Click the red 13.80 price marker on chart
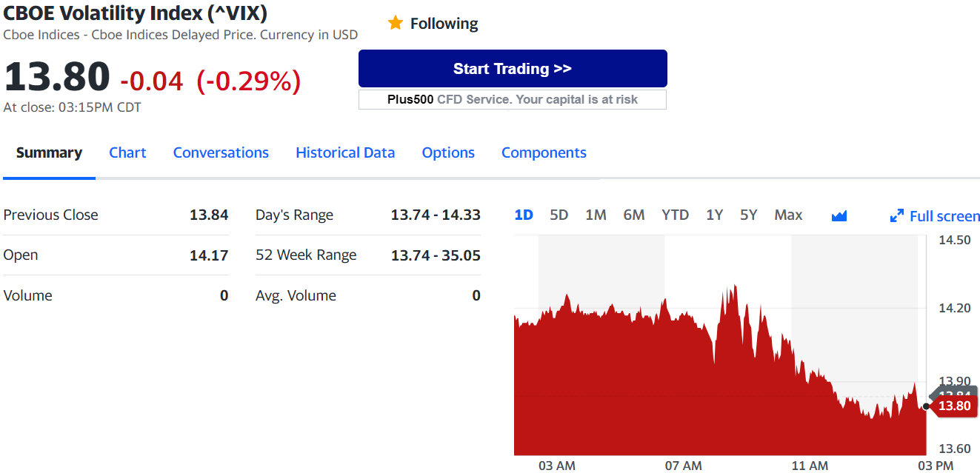 click(x=954, y=406)
